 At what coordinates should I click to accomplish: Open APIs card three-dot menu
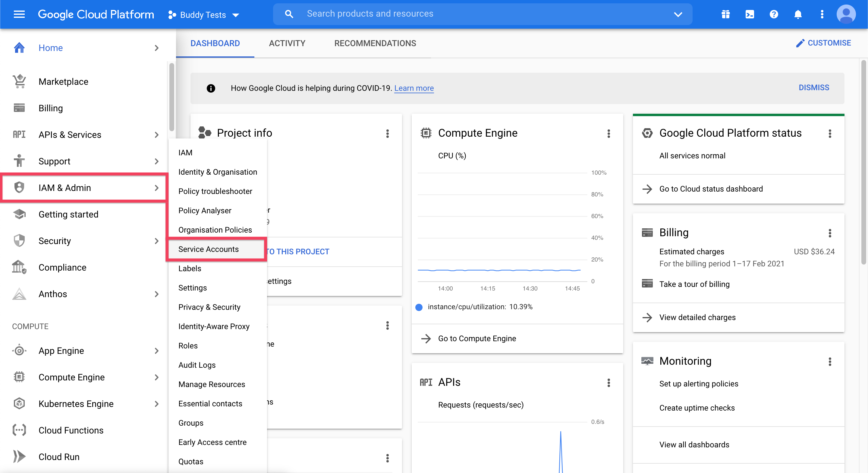pos(609,383)
